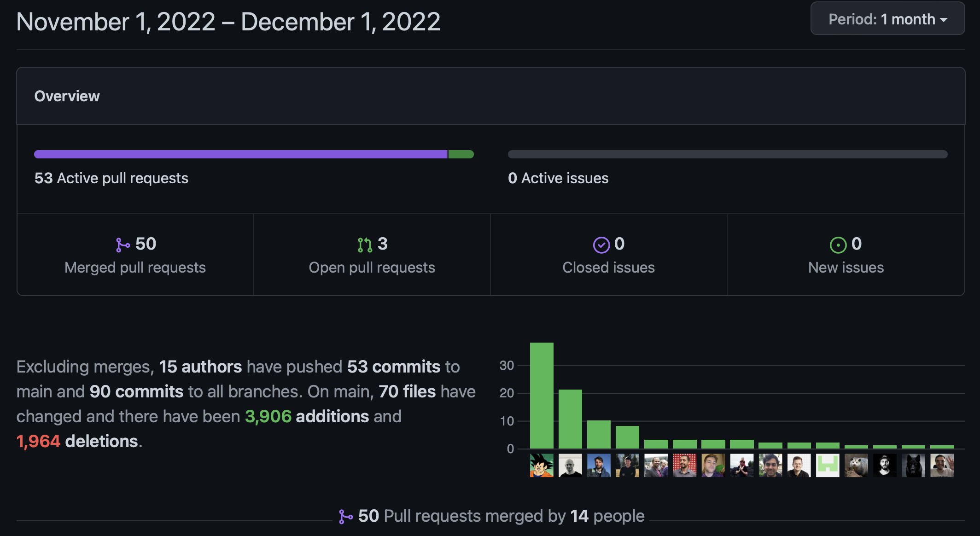The height and width of the screenshot is (536, 980).
Task: Click the green open segment of progress bar
Action: tap(461, 154)
